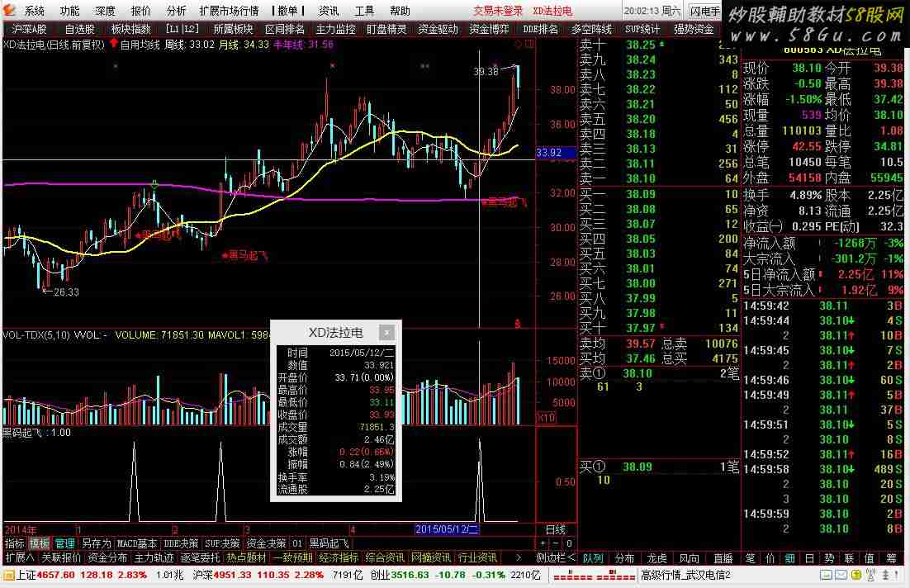This screenshot has width=910, height=588.
Task: Open 资金博弈 in the toolbar
Action: [x=489, y=28]
